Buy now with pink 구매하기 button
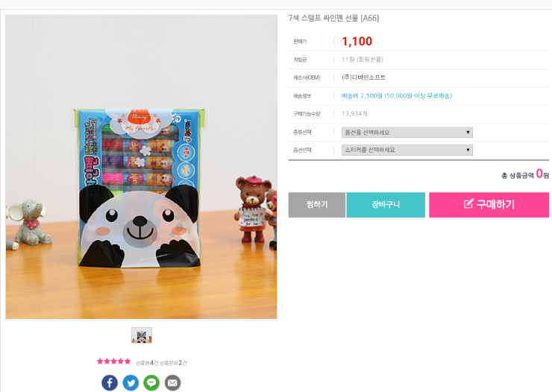Screen dimensions: 552x392 [489, 205]
